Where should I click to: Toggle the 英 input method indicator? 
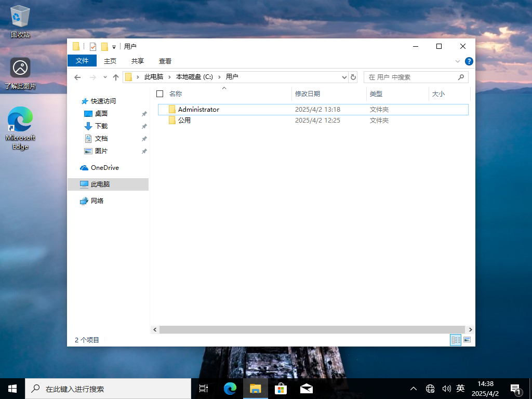(x=460, y=389)
